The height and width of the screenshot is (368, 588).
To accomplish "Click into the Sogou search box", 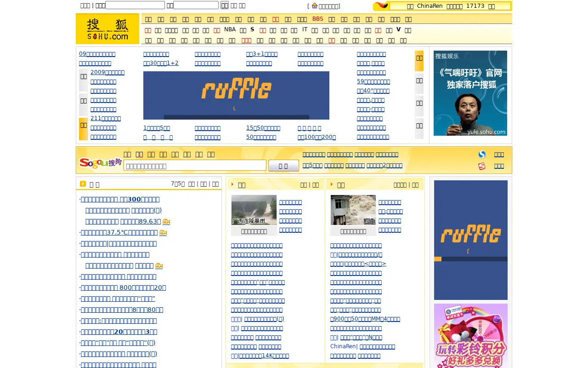I will coord(195,166).
